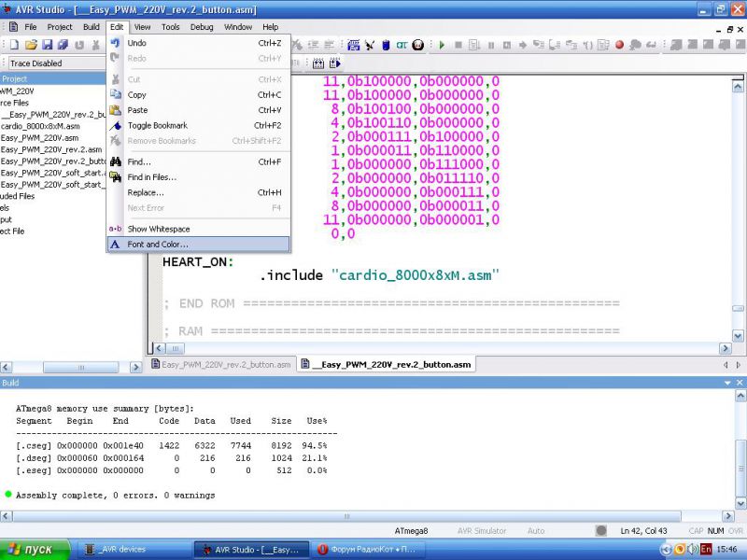The image size is (747, 560).
Task: Open the Build menu
Action: (91, 27)
